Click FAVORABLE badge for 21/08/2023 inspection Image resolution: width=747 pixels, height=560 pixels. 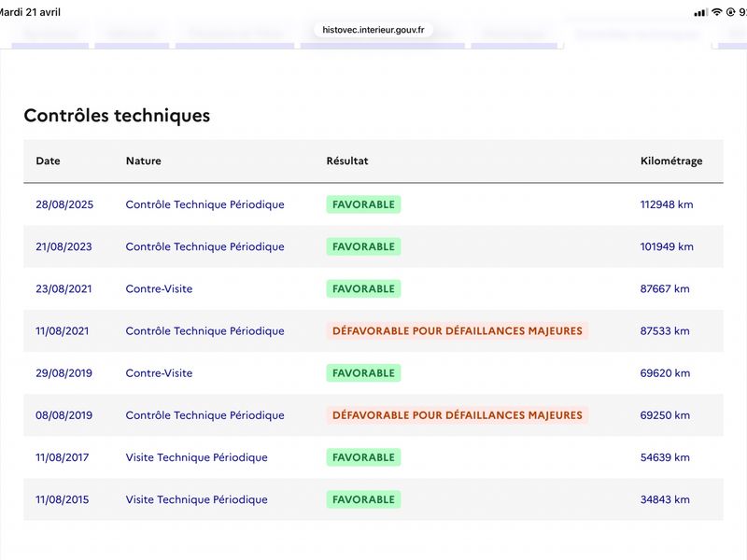click(x=363, y=246)
